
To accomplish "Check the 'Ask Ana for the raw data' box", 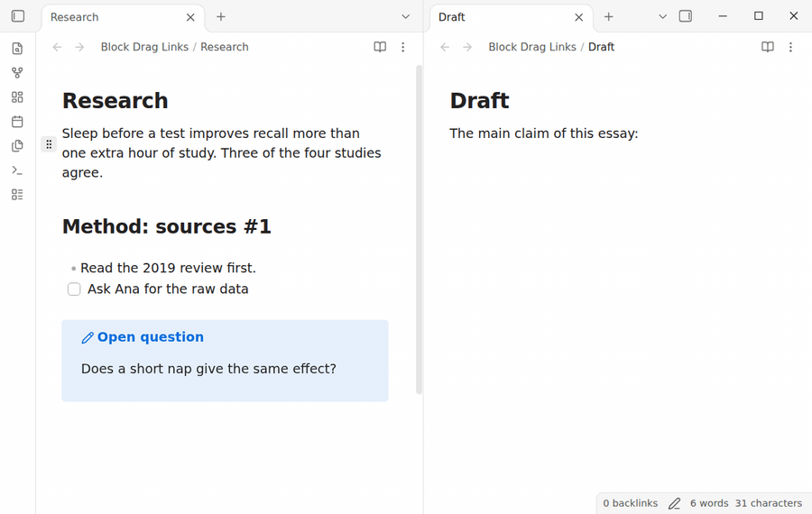I will (74, 289).
